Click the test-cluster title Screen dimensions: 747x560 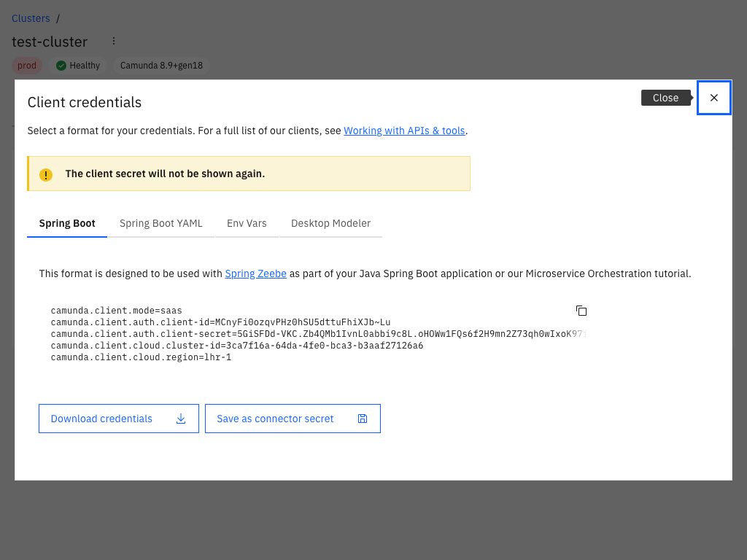point(50,42)
